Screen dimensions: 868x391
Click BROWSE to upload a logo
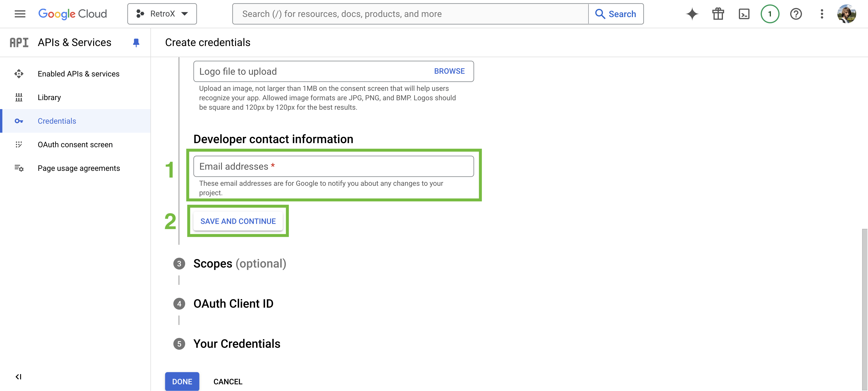click(449, 71)
